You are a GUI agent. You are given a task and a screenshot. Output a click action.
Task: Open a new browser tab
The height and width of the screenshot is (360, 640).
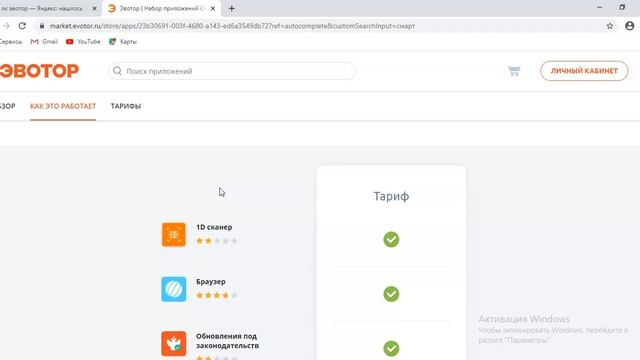[231, 8]
